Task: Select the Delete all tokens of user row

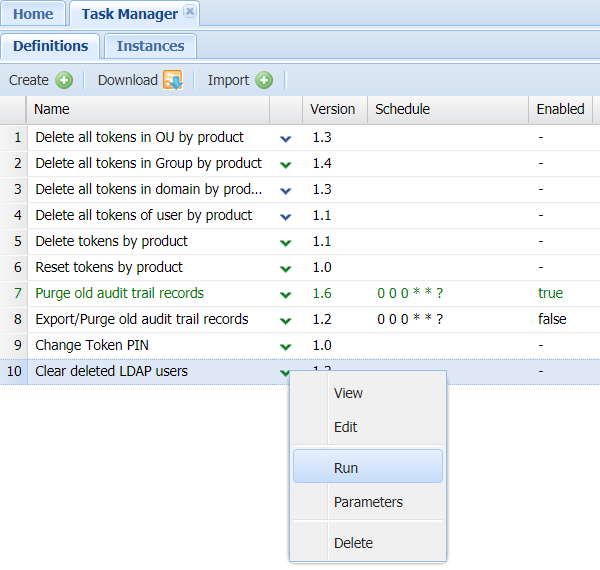Action: (143, 216)
